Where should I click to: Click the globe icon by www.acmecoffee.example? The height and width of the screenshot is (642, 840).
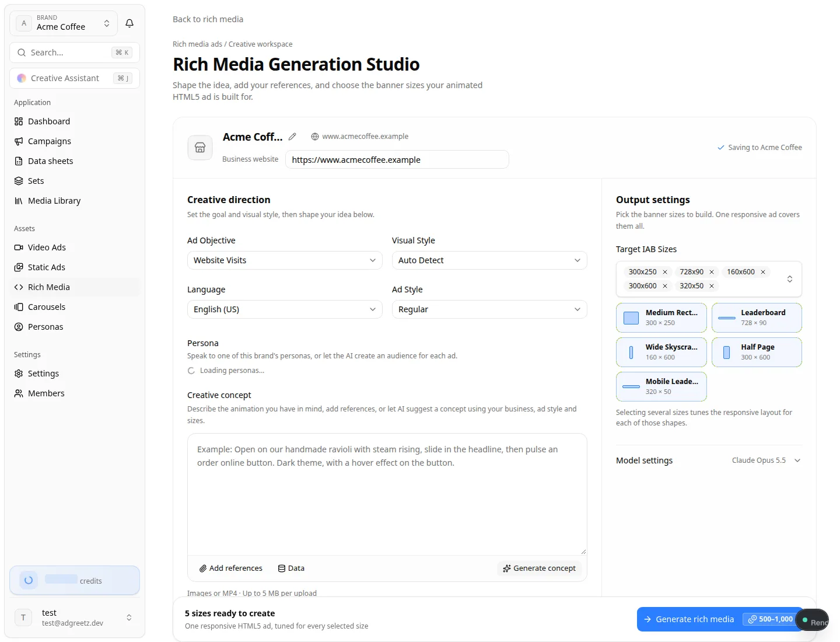(x=315, y=137)
